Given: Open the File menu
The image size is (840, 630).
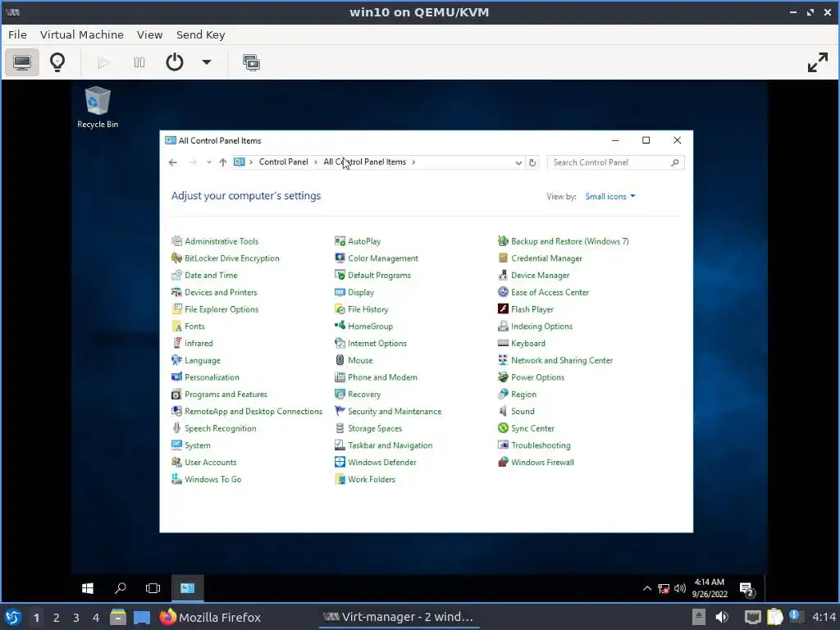Looking at the screenshot, I should pos(17,34).
